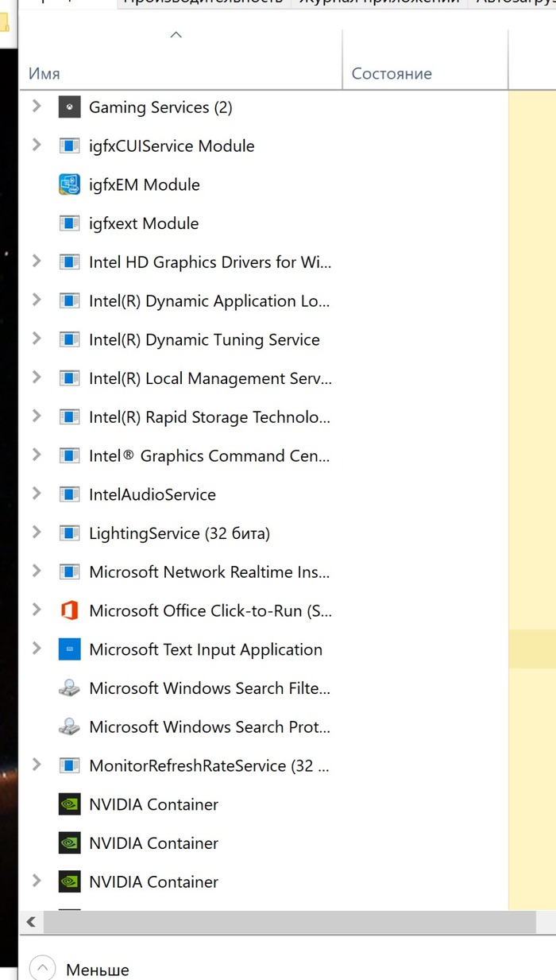Click the Microsoft Text Input Application icon
Image resolution: width=556 pixels, height=980 pixels.
[70, 650]
